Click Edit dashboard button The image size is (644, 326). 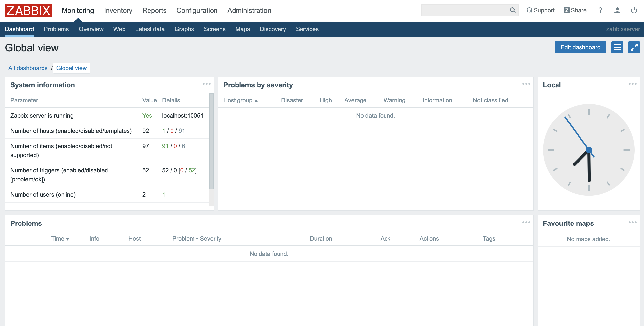[580, 47]
